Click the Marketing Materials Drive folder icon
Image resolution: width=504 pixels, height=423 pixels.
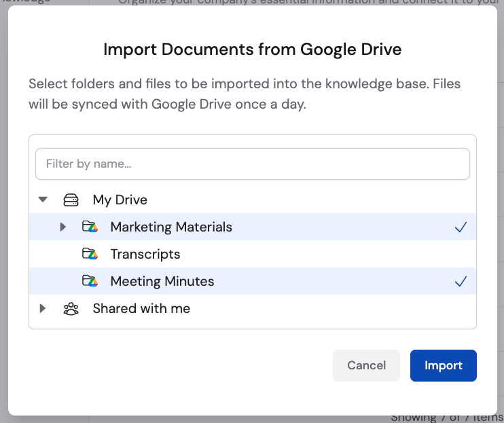(x=90, y=227)
